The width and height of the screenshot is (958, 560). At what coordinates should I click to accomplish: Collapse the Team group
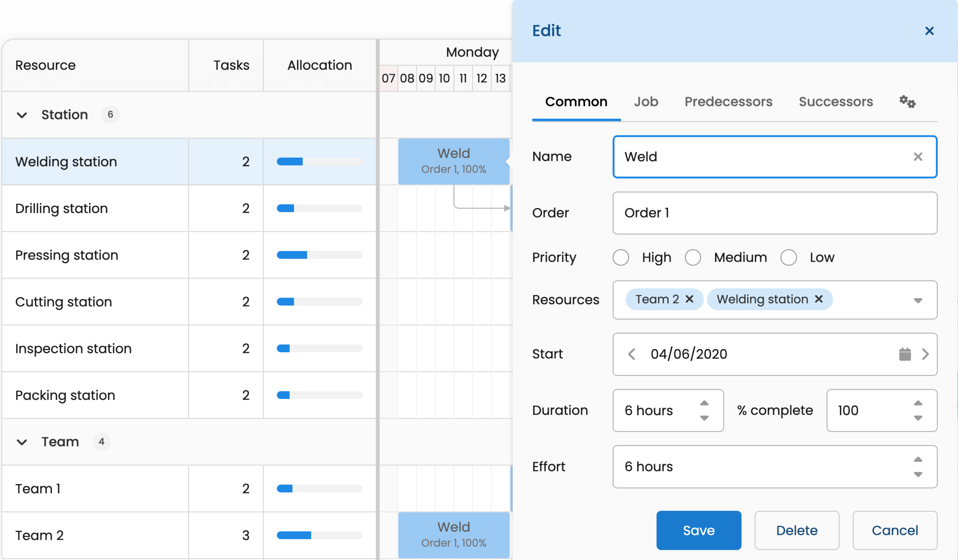click(22, 442)
